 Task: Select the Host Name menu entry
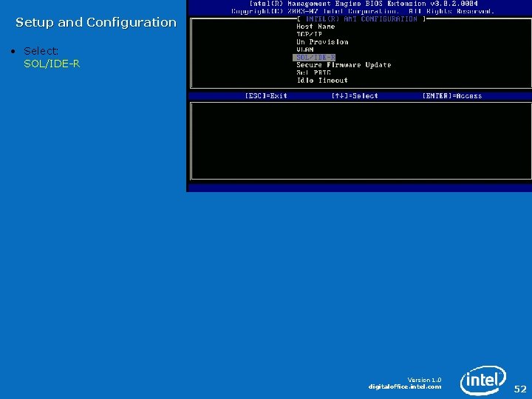[x=316, y=27]
